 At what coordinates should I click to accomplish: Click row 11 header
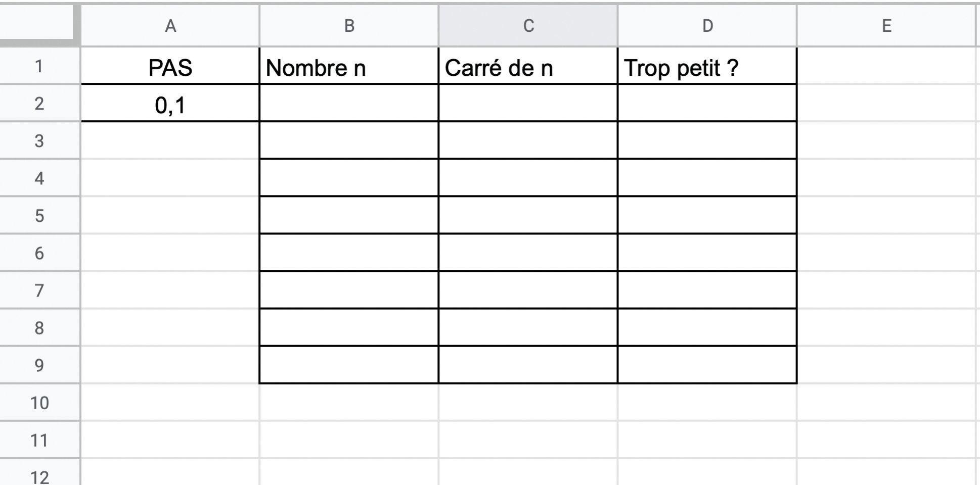39,440
